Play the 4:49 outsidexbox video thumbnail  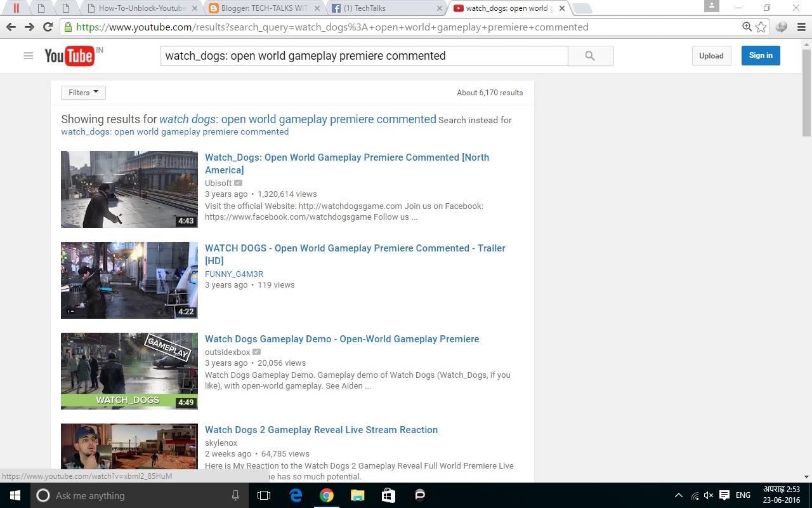tap(129, 371)
